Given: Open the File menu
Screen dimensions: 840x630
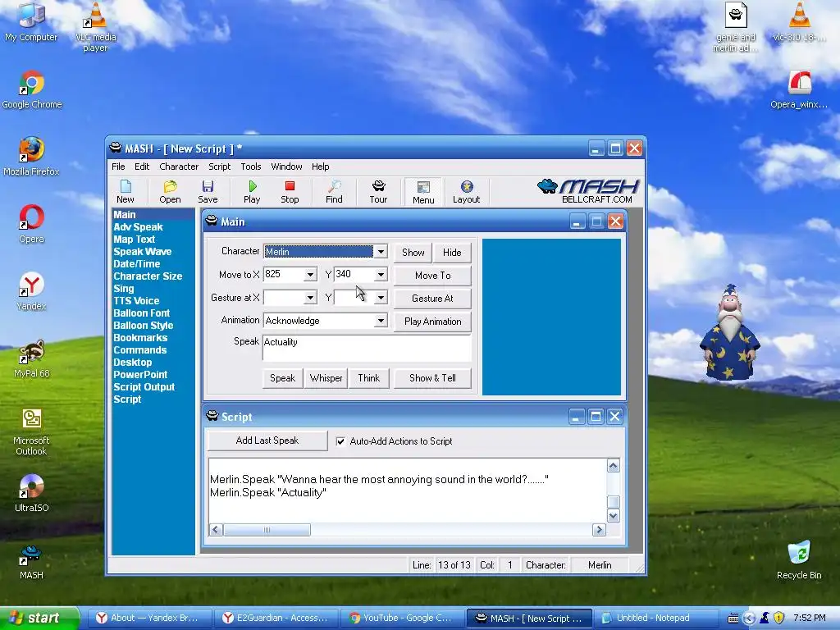Looking at the screenshot, I should point(118,167).
